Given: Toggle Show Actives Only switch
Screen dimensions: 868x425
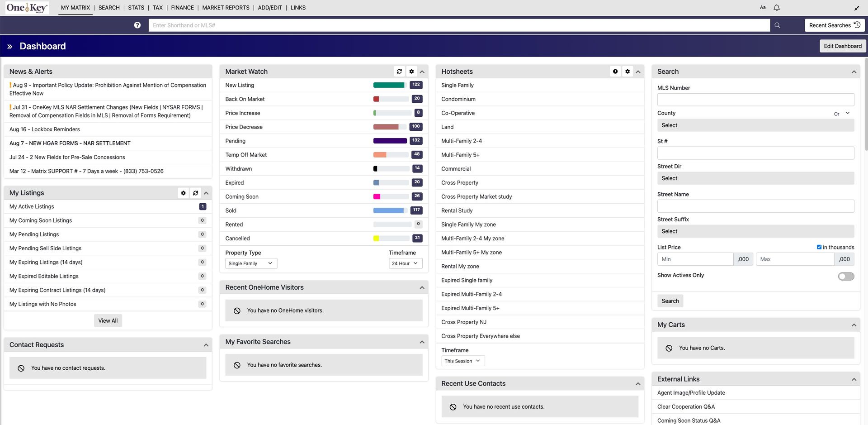Looking at the screenshot, I should click(x=845, y=276).
